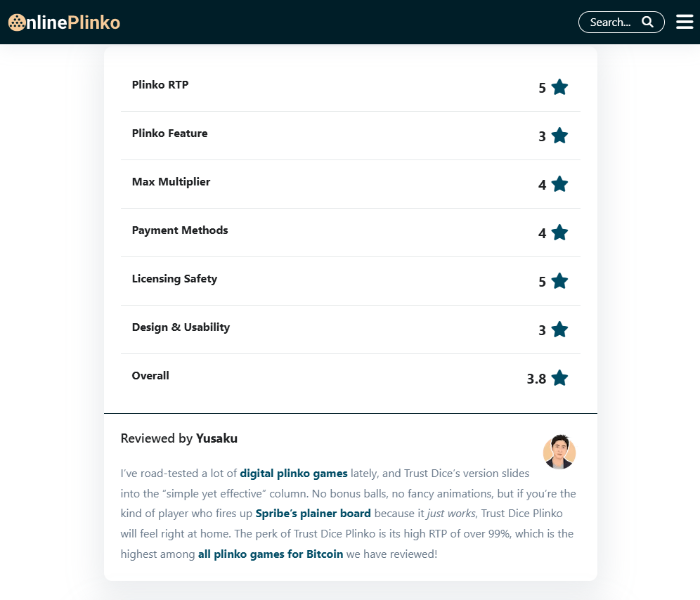Follow the 'all plinko games for Bitcoin' link

tap(271, 554)
